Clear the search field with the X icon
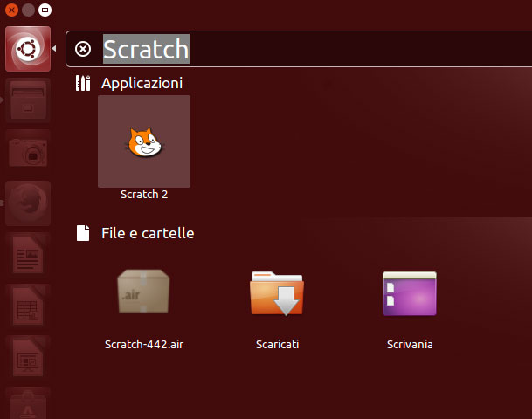 click(x=83, y=49)
